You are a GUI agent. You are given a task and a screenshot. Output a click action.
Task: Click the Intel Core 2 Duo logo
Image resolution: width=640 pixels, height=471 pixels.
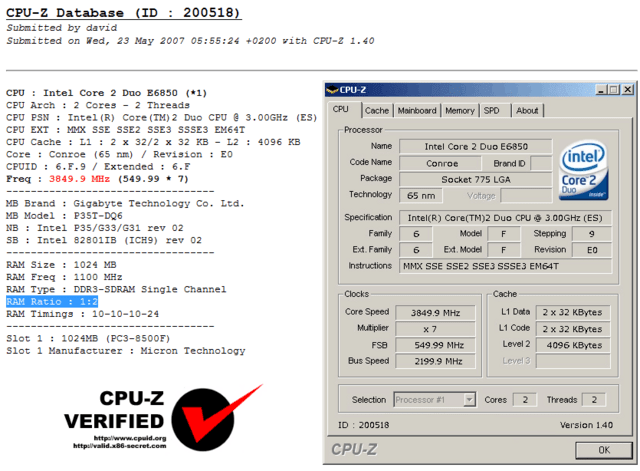(x=583, y=170)
